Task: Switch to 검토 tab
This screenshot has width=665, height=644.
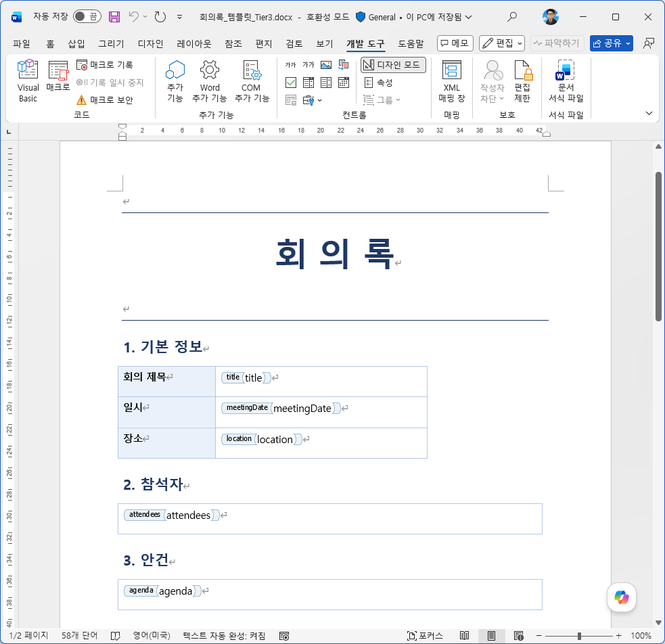Action: (294, 43)
